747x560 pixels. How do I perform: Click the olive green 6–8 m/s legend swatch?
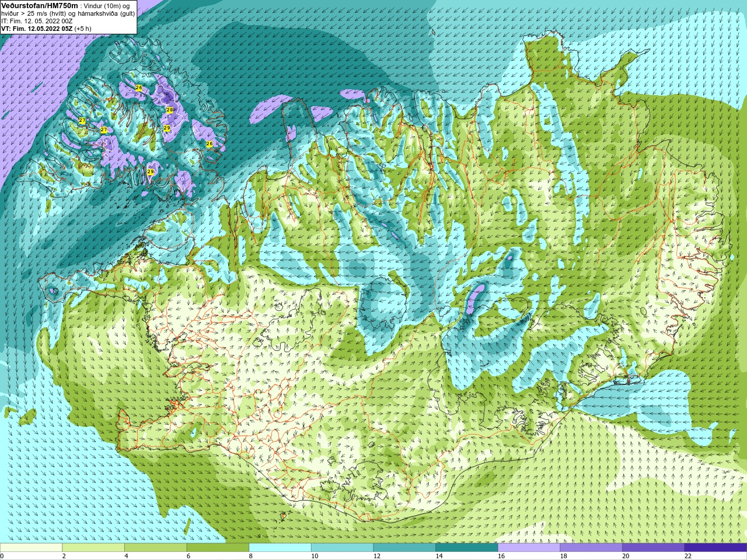tap(218, 548)
